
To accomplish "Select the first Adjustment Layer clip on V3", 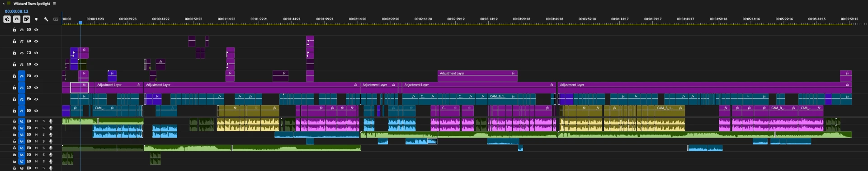I will click(119, 88).
